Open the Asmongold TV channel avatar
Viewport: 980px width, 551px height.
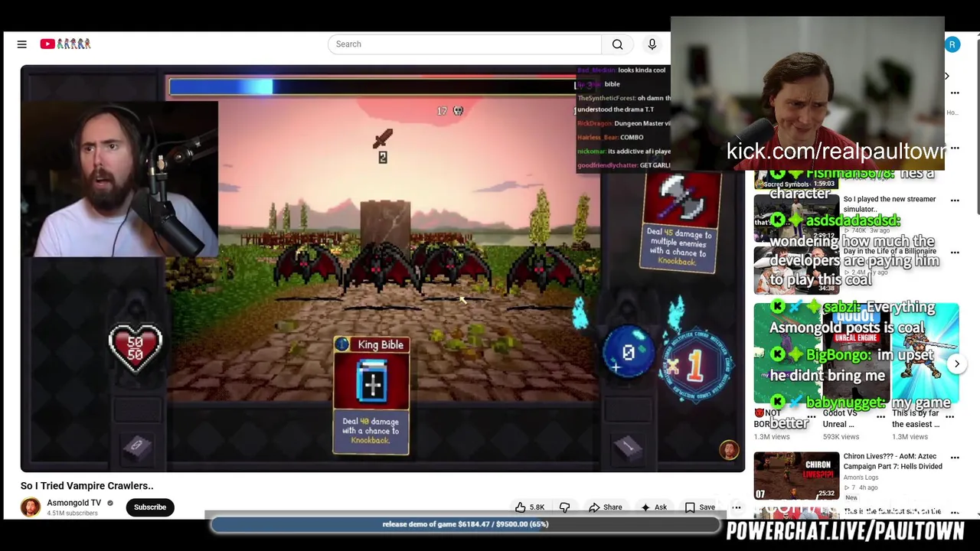(x=31, y=507)
